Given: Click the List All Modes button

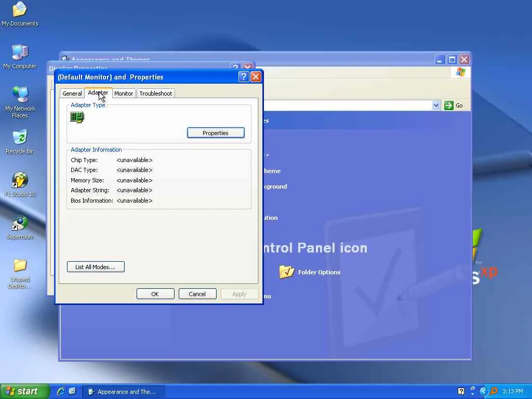Looking at the screenshot, I should click(96, 267).
